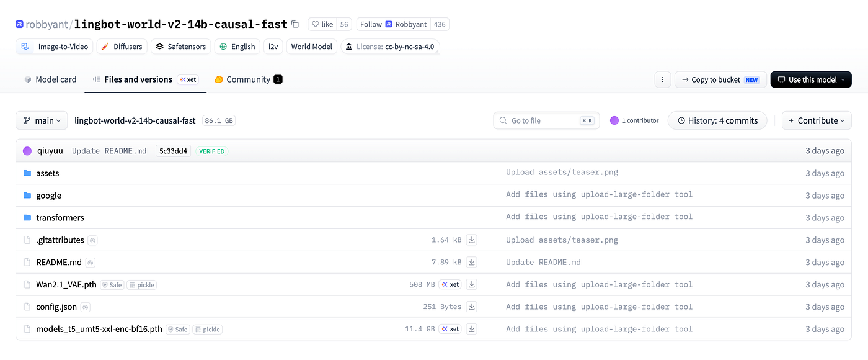
Task: Click scan status icon next to .gitattributes
Action: coord(92,240)
